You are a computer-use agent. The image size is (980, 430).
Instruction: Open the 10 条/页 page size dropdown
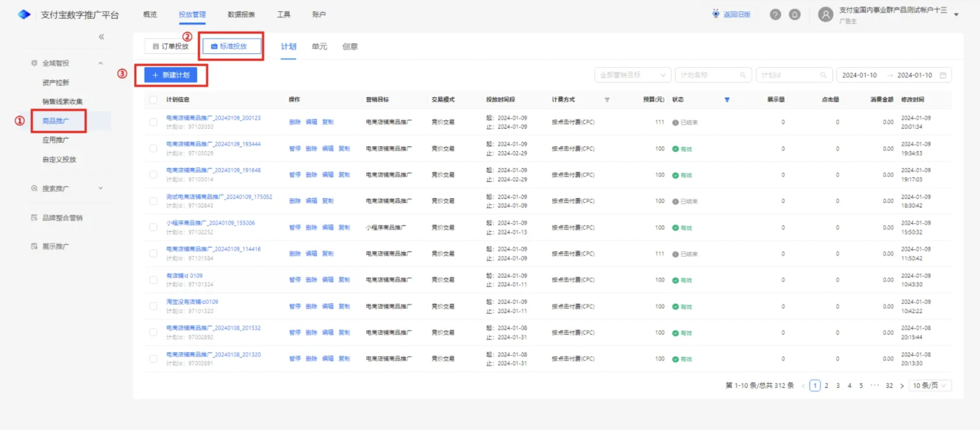(930, 385)
